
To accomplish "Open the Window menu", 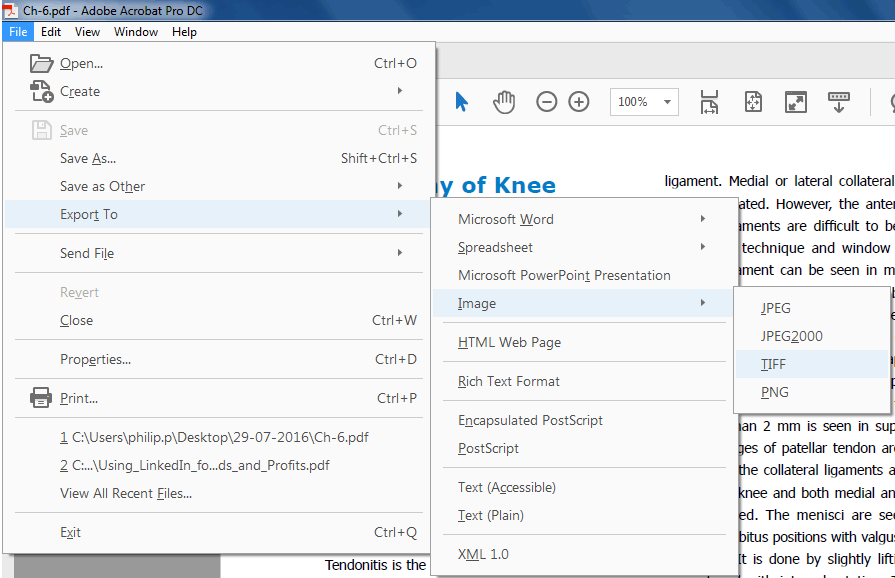I will click(x=136, y=32).
